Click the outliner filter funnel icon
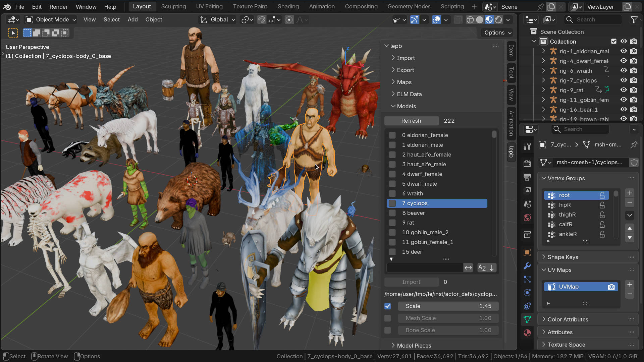644x362 pixels. (x=634, y=20)
